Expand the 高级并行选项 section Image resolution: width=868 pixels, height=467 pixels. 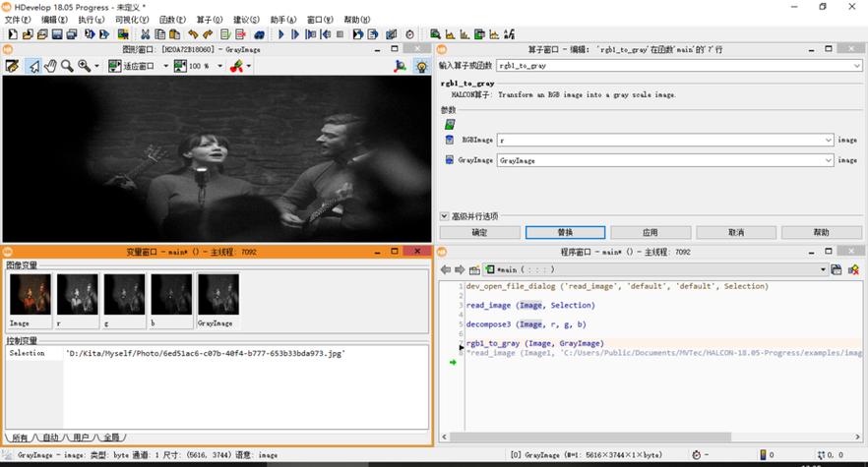(445, 216)
